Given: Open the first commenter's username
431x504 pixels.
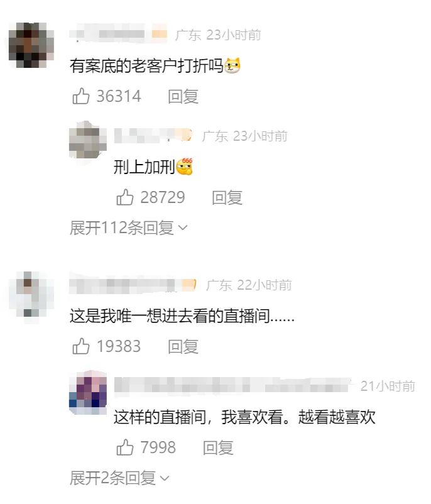Looking at the screenshot, I should [118, 33].
